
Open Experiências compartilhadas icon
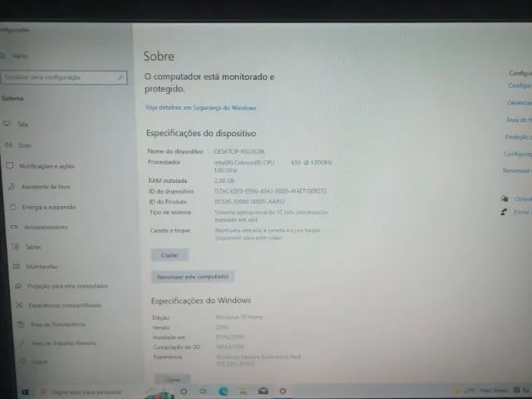pyautogui.click(x=20, y=305)
